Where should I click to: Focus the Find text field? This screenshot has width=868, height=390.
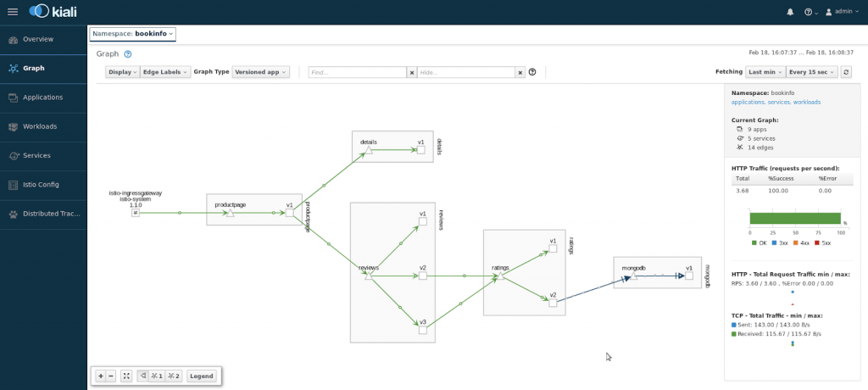coord(358,72)
